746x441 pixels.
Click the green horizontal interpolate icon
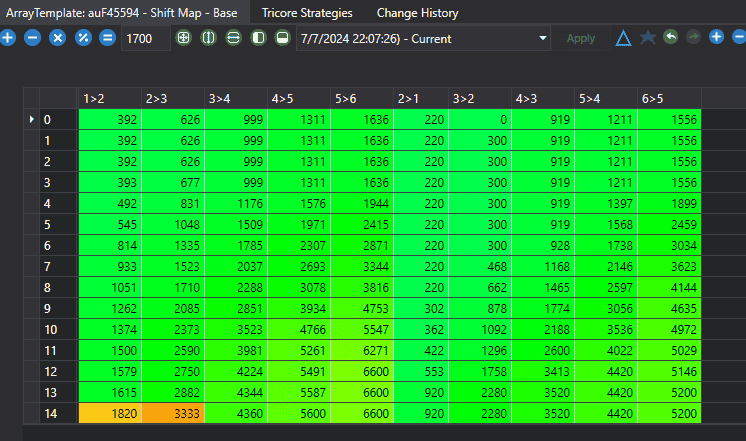(233, 38)
